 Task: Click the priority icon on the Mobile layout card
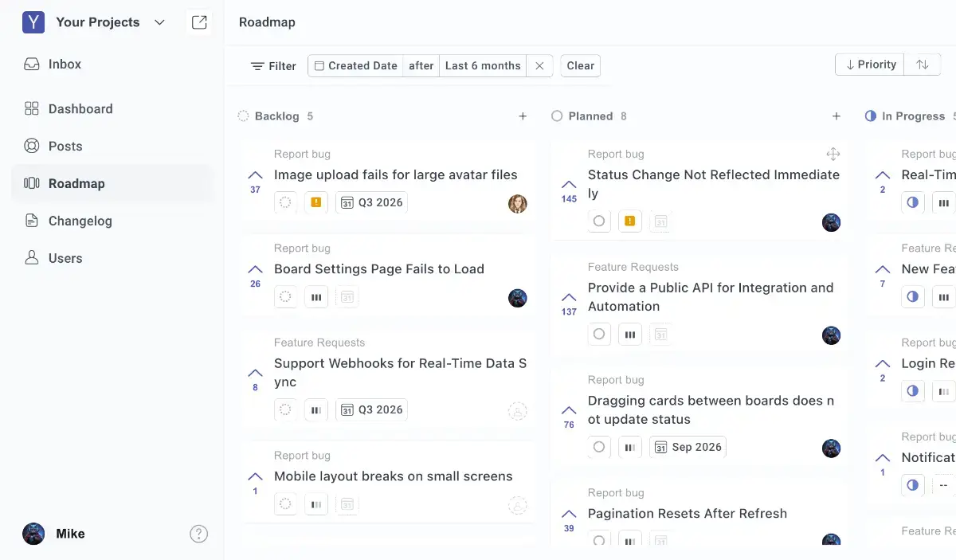click(316, 504)
